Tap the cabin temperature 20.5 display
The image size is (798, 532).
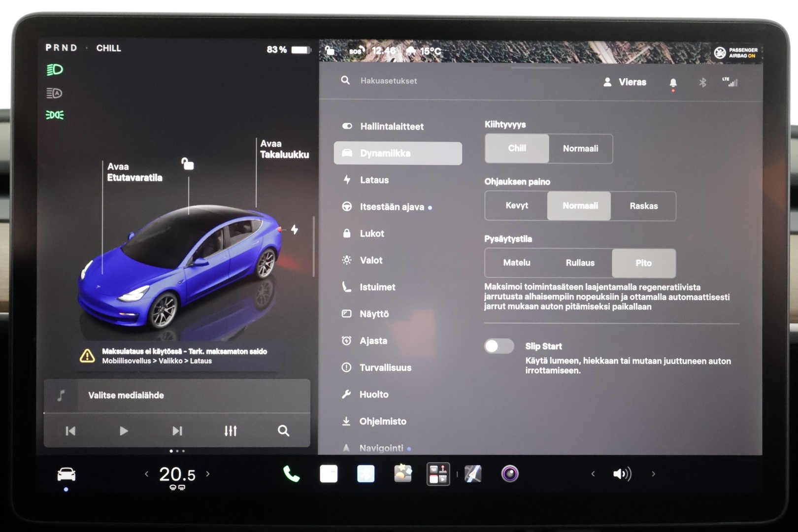pos(177,474)
